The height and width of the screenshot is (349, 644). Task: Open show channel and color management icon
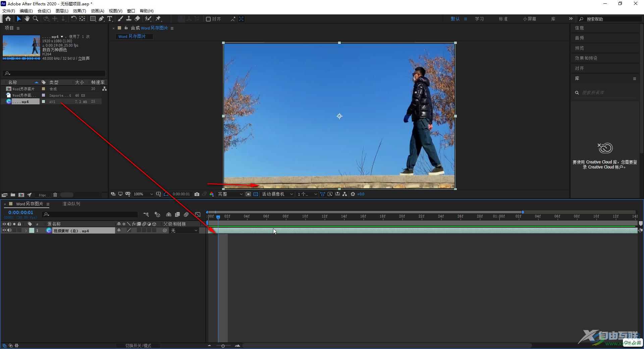click(212, 194)
